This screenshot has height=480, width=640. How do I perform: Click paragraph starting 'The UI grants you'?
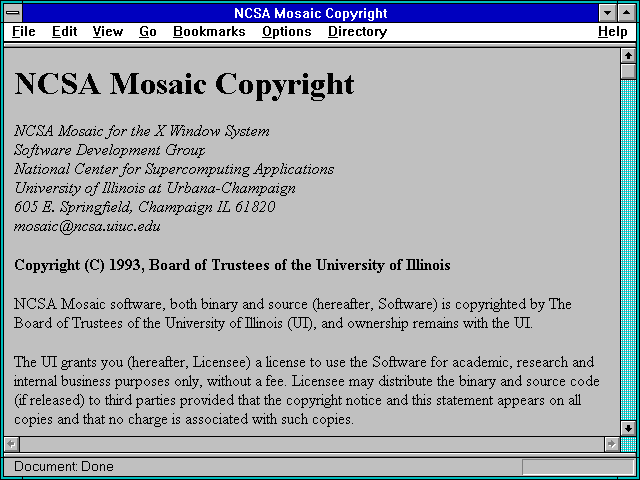307,391
